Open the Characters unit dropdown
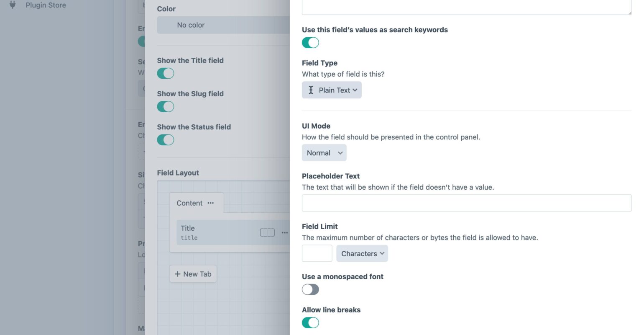 coord(362,253)
